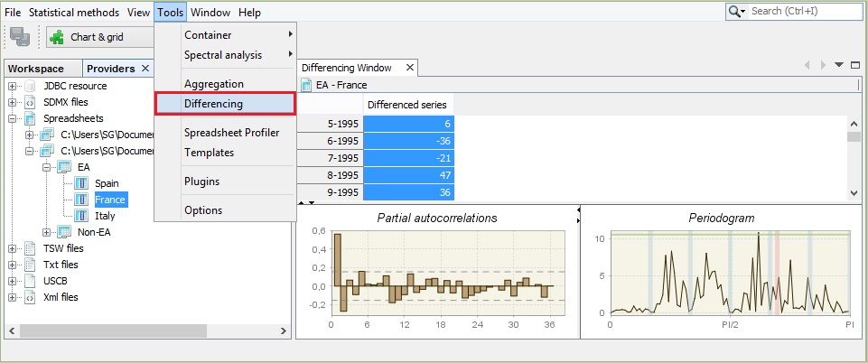Image resolution: width=868 pixels, height=363 pixels.
Task: Open Spectral analysis submenu
Action: (x=226, y=55)
